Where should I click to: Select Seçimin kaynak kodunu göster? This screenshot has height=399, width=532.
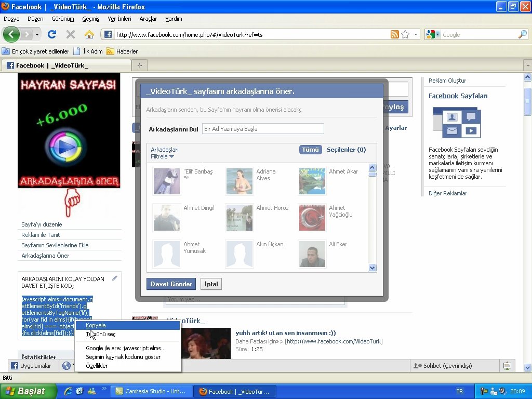click(x=128, y=357)
